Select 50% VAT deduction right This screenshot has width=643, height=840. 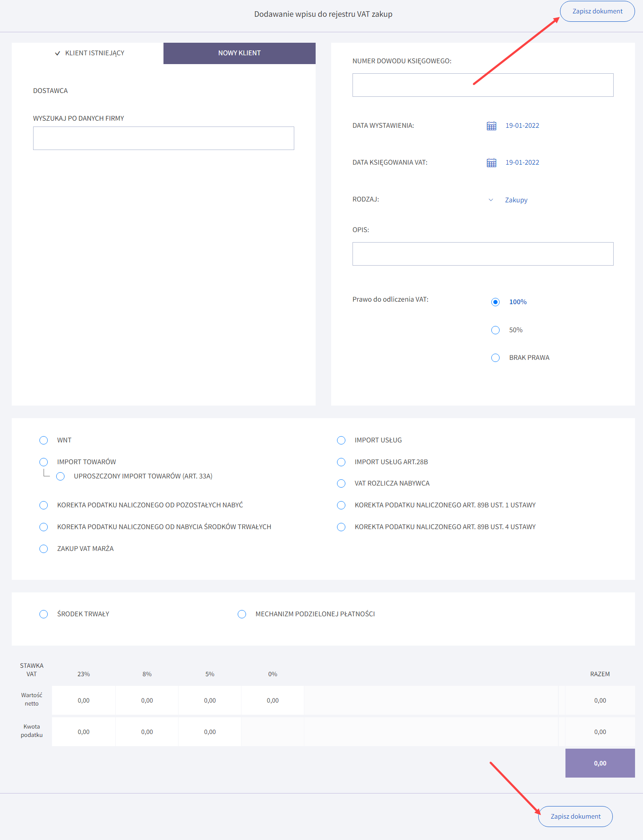[495, 330]
